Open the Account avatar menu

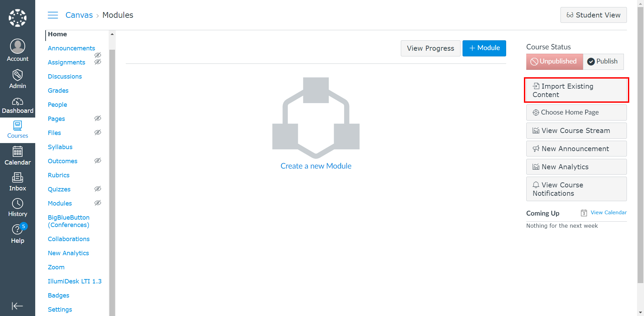(x=17, y=46)
